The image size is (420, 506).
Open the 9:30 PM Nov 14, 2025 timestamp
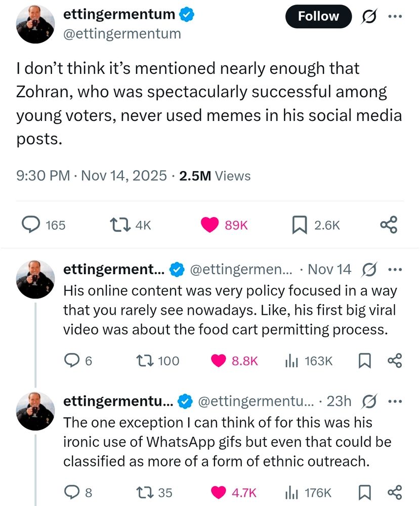pyautogui.click(x=91, y=176)
